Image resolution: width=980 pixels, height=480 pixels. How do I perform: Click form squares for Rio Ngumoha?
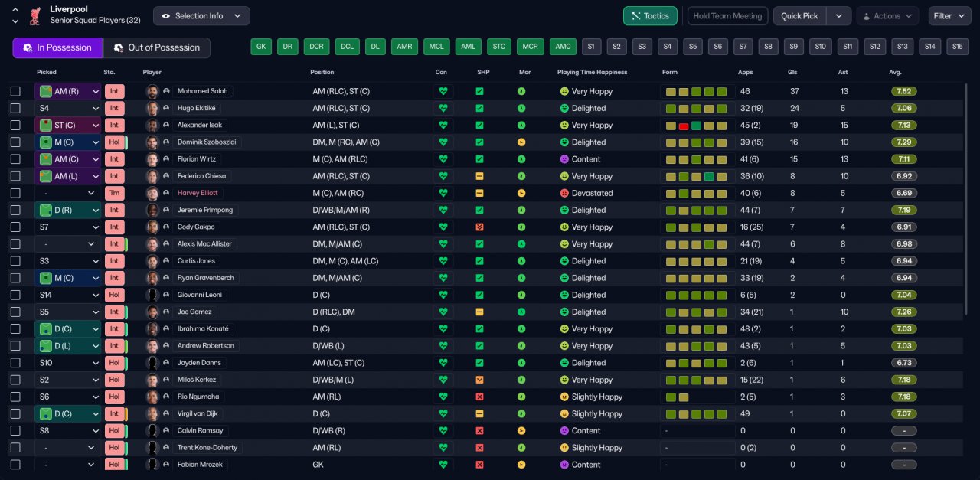coord(678,397)
